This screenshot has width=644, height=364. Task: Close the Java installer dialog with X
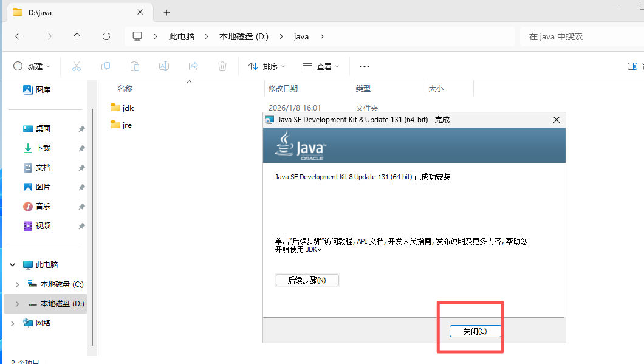[x=557, y=120]
